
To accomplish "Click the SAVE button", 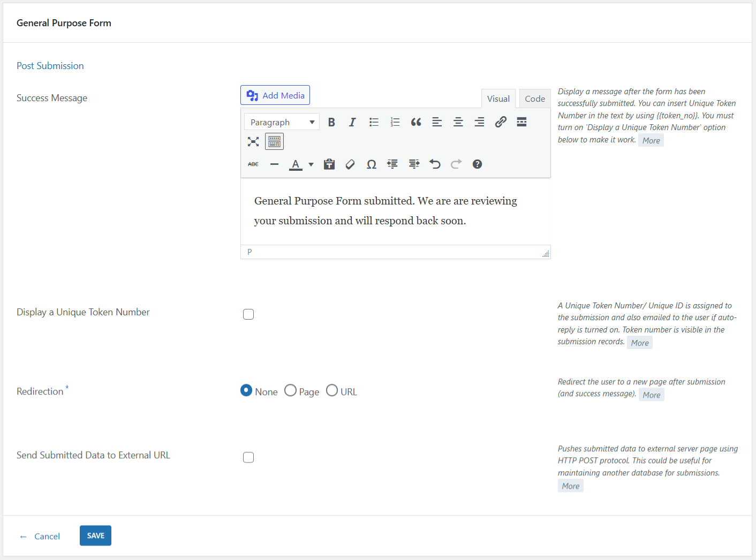I will 95,535.
